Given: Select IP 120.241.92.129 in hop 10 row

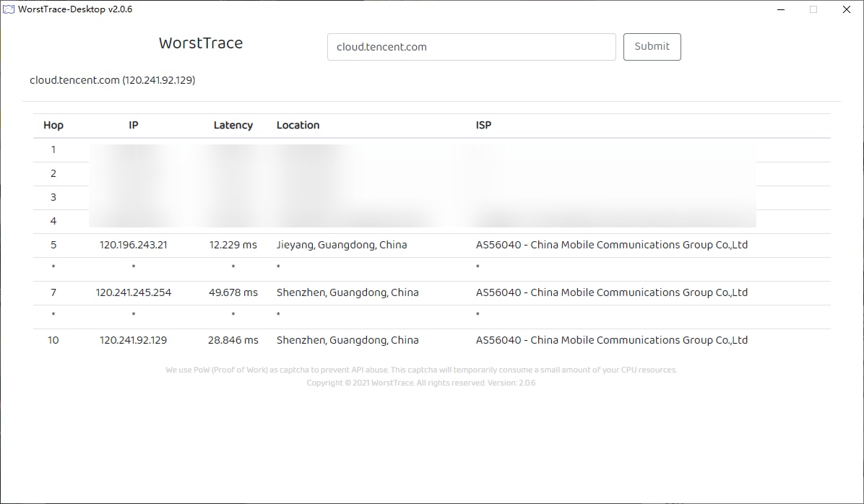Looking at the screenshot, I should pyautogui.click(x=134, y=340).
